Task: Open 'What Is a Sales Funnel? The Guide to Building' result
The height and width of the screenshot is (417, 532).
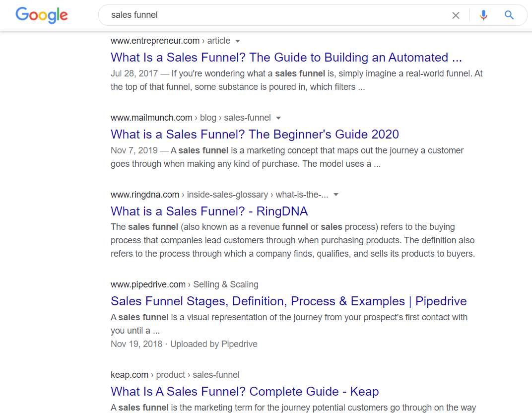Action: [x=286, y=58]
